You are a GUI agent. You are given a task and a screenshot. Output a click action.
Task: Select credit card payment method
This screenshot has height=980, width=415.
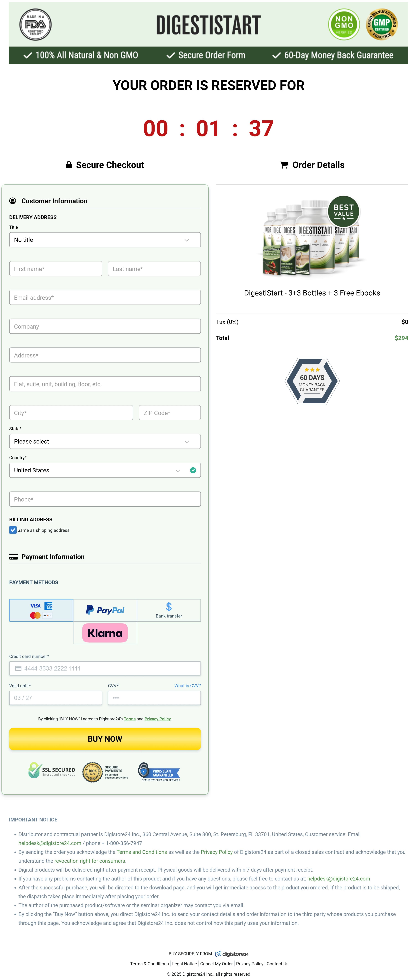(41, 610)
